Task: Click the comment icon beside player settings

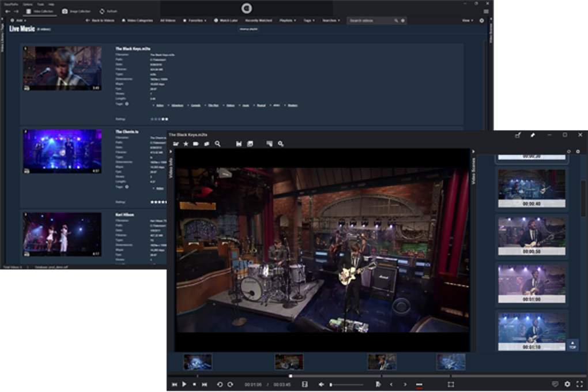Action: [555, 384]
